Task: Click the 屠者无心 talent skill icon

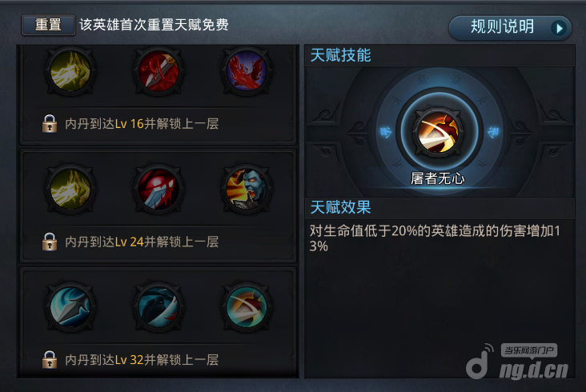Action: pos(438,133)
